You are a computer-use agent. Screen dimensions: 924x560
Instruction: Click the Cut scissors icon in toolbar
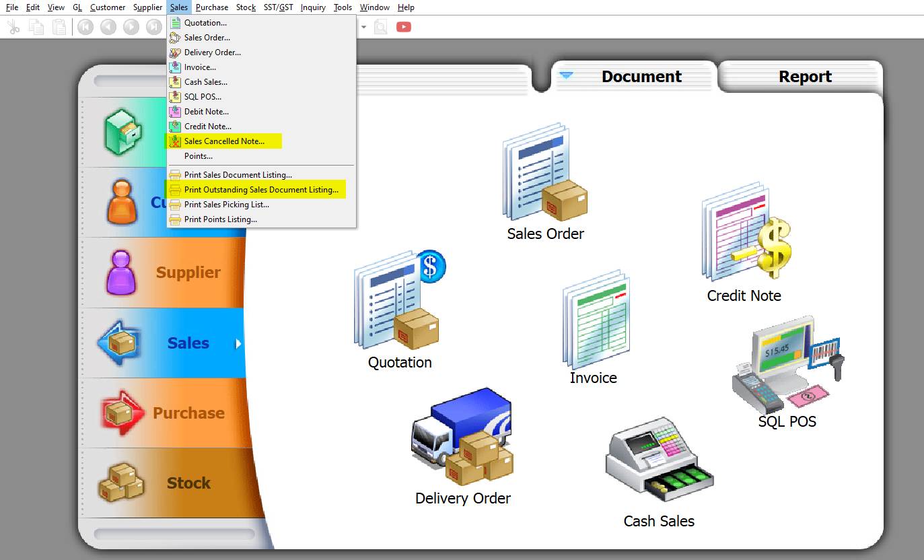(x=12, y=27)
